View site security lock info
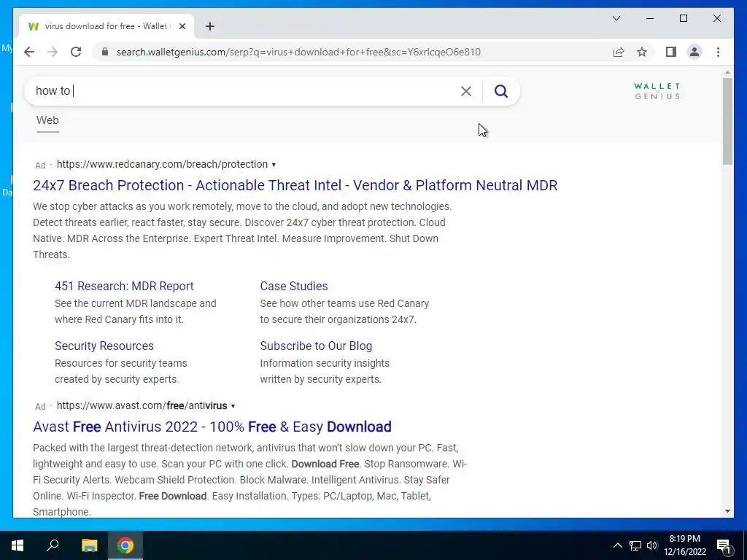The height and width of the screenshot is (560, 747). (105, 52)
